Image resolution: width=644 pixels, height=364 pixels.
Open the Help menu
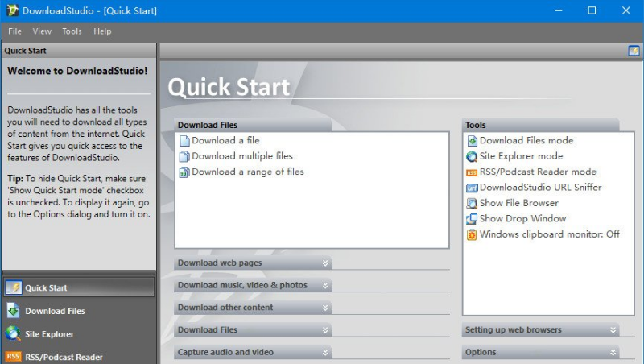[102, 31]
